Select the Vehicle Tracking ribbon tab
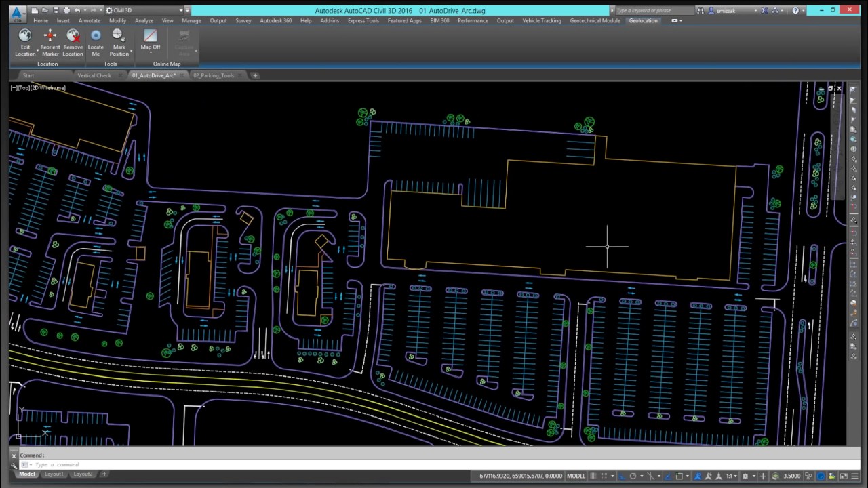The image size is (868, 488). coord(542,20)
